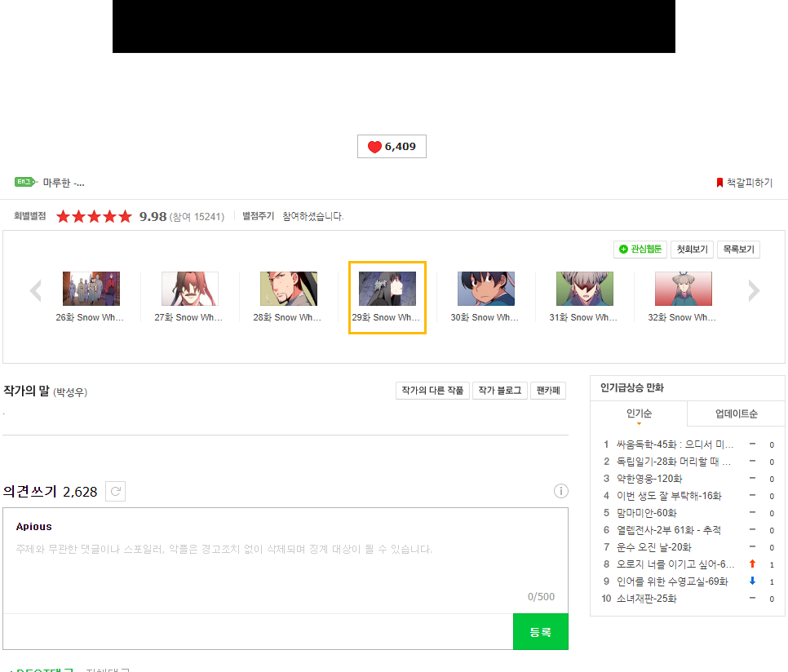The image size is (788, 672).
Task: Click 목록보기 button
Action: [738, 249]
